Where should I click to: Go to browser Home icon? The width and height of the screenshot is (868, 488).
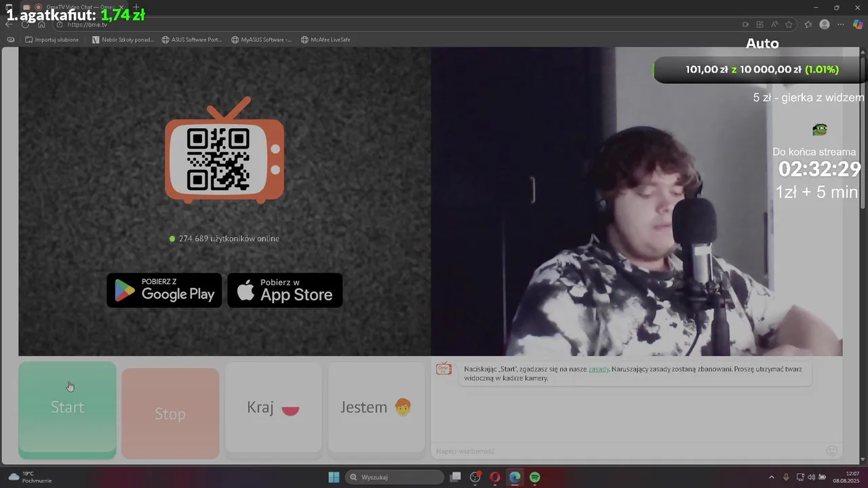pos(41,24)
